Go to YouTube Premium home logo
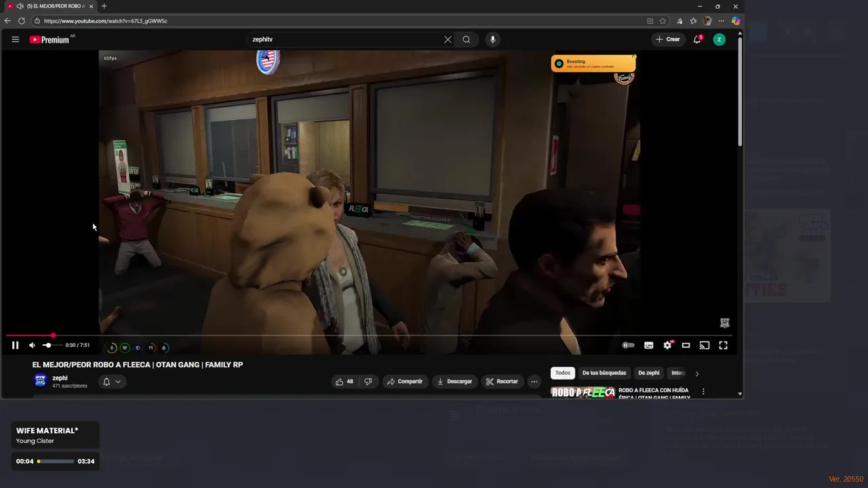 coord(51,39)
